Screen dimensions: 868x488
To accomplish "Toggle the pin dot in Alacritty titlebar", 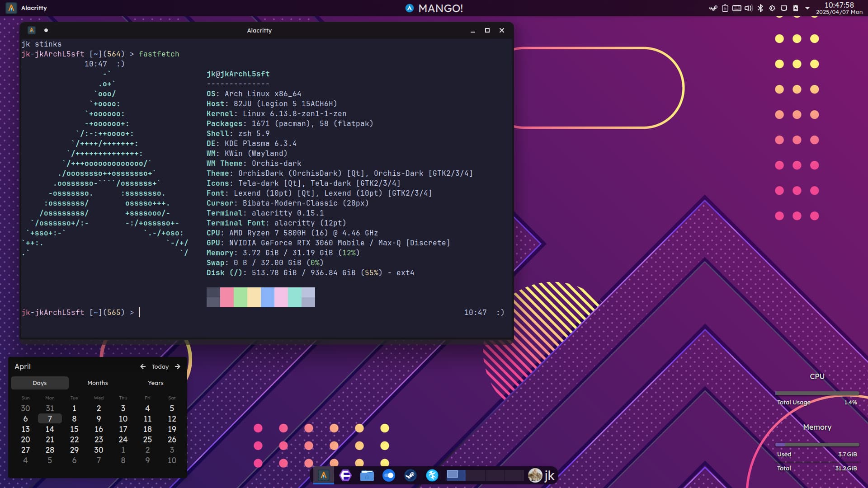I will point(46,30).
